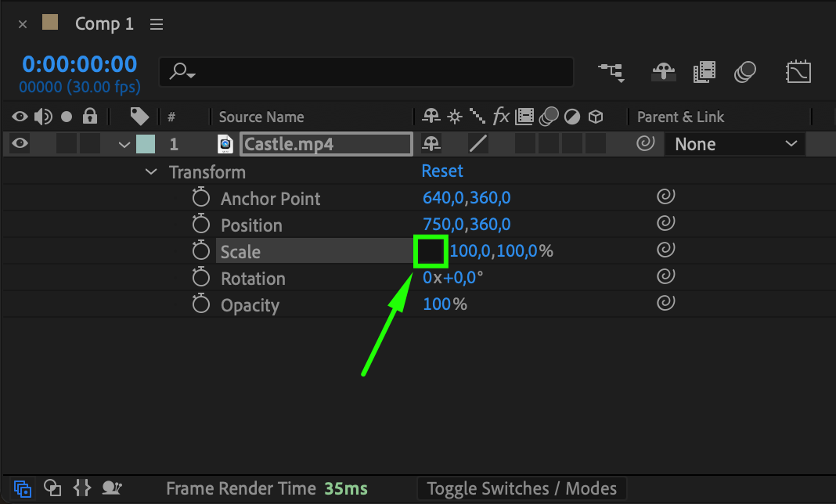The image size is (836, 504).
Task: Click Reset for the Transform group
Action: [442, 171]
